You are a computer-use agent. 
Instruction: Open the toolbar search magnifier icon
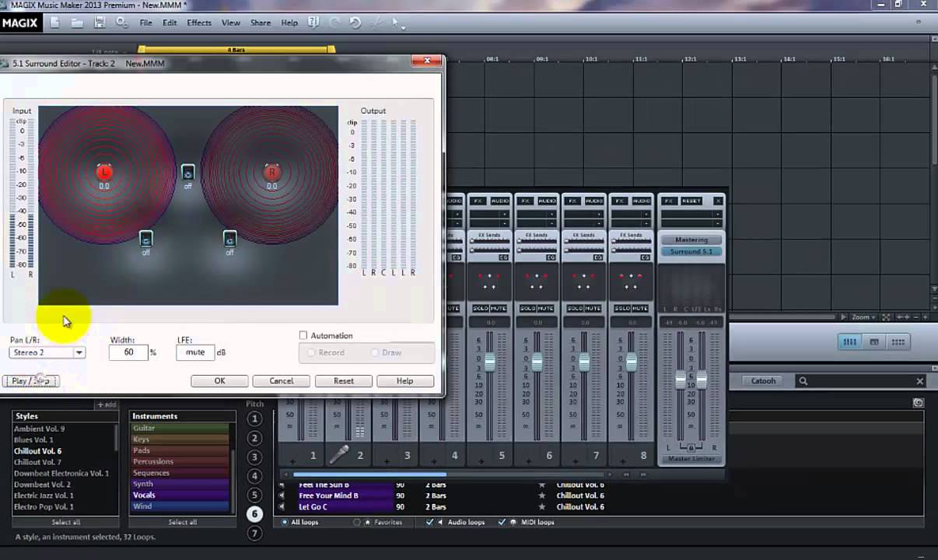122,23
